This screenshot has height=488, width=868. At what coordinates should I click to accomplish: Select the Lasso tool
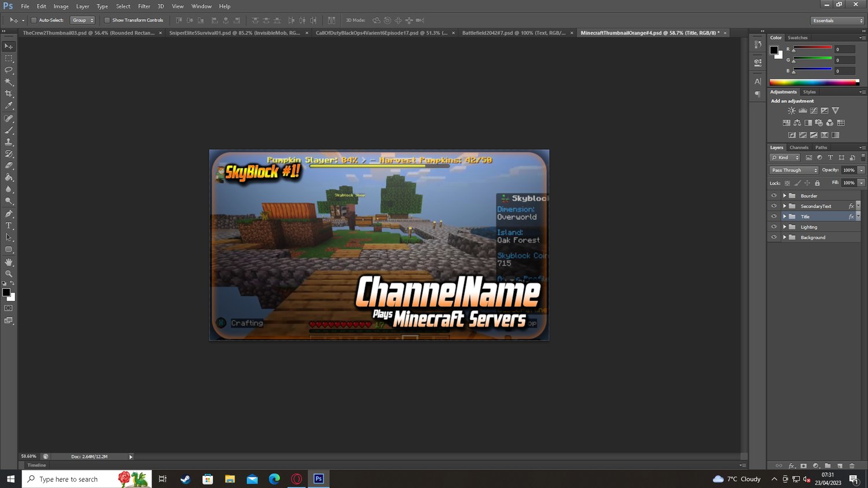(9, 70)
